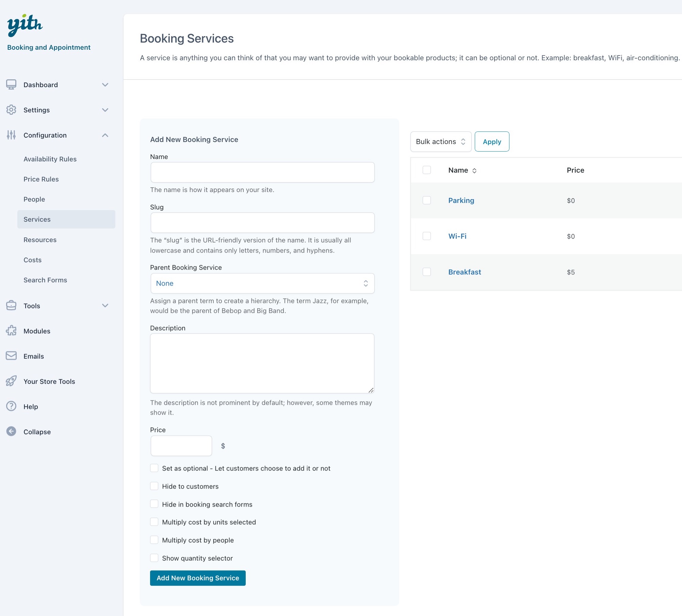This screenshot has width=682, height=616.
Task: Open the Parent Booking Service dropdown
Action: 262,283
